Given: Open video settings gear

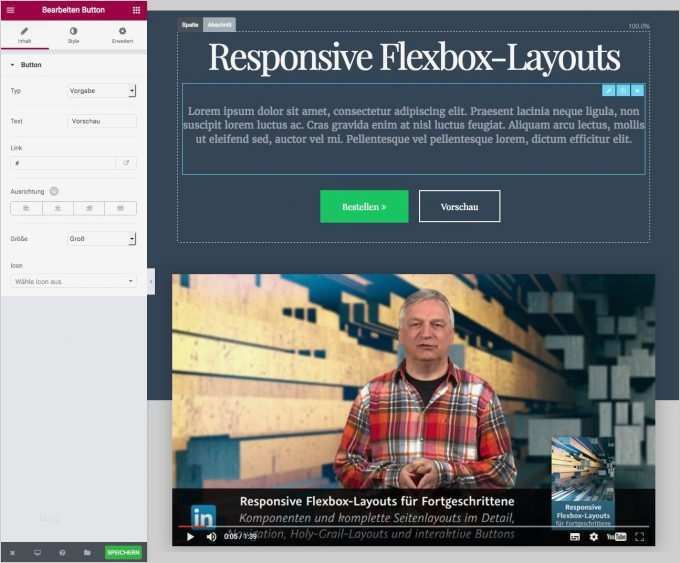Looking at the screenshot, I should click(x=594, y=537).
